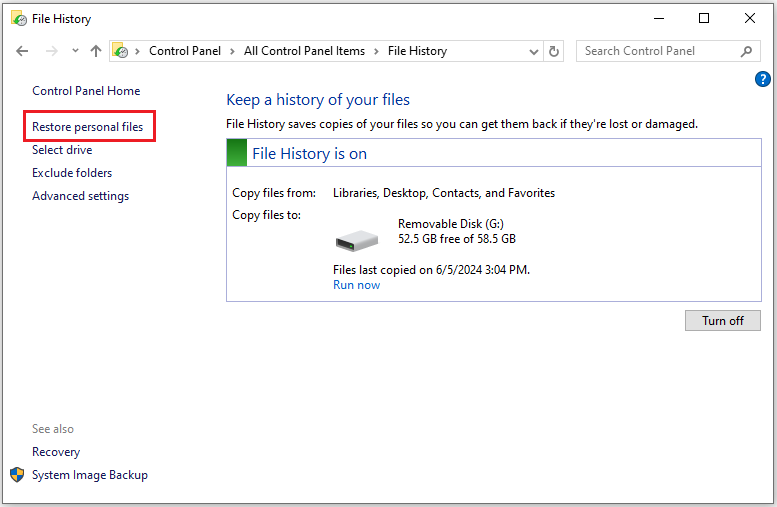Select File History breadcrumb in address bar
This screenshot has width=777, height=507.
(x=417, y=51)
